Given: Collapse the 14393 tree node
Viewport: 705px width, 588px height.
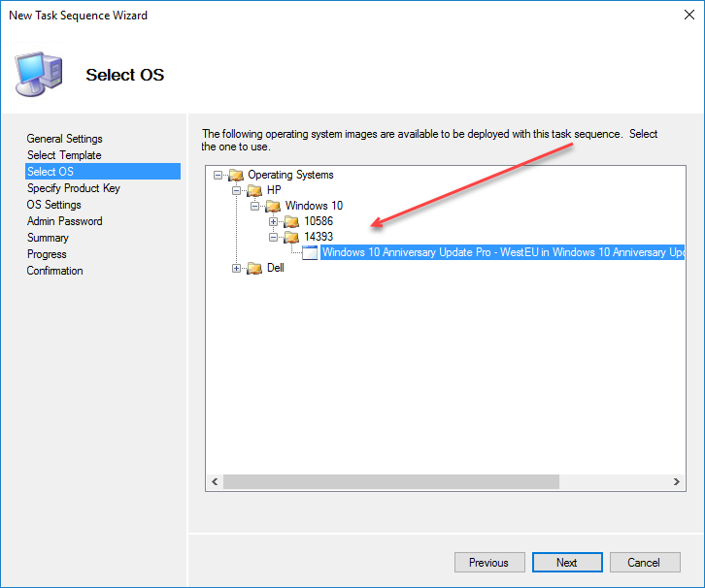Looking at the screenshot, I should 273,238.
